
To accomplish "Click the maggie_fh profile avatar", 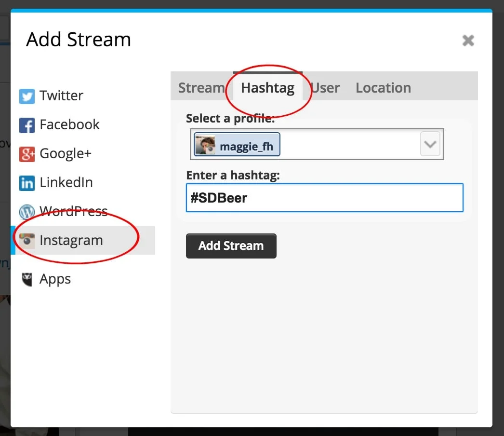I will coord(205,145).
